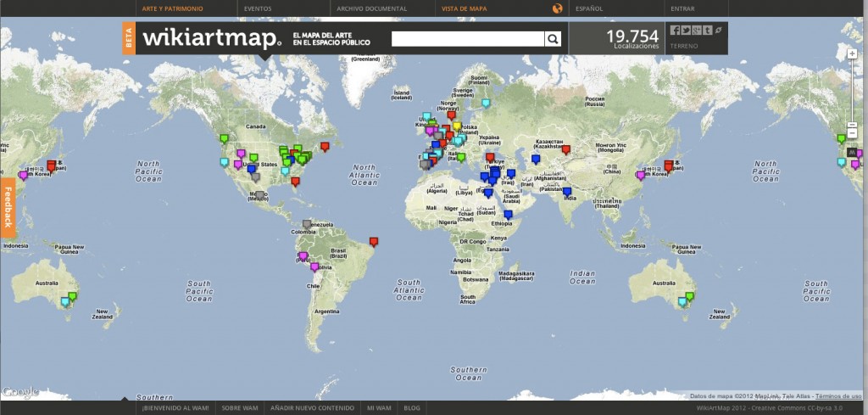The width and height of the screenshot is (868, 415).
Task: Open Archivo Documental tab
Action: tap(371, 9)
